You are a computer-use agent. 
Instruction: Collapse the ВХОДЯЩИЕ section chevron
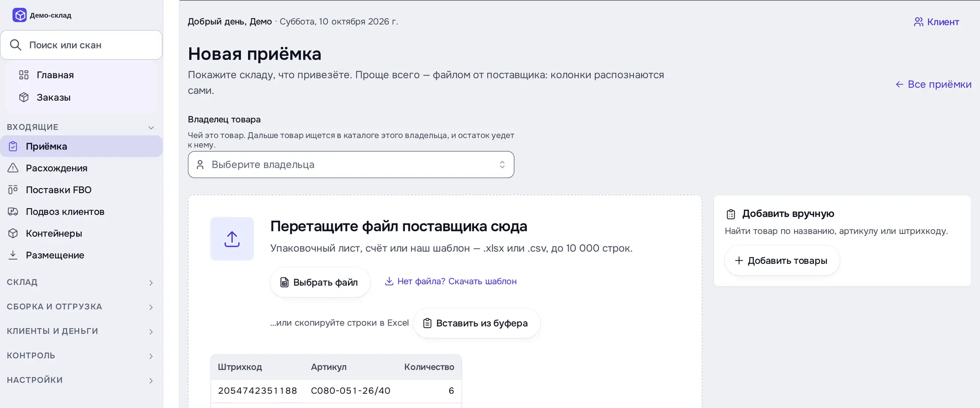coord(151,128)
